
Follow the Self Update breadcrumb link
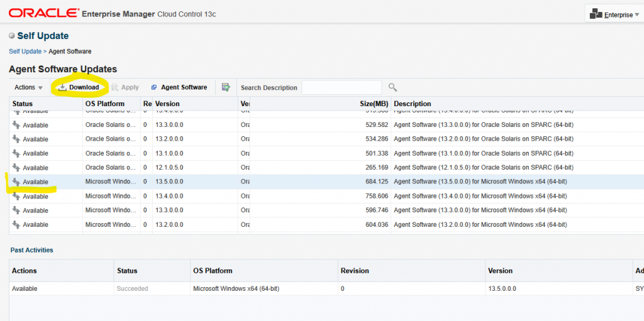25,51
